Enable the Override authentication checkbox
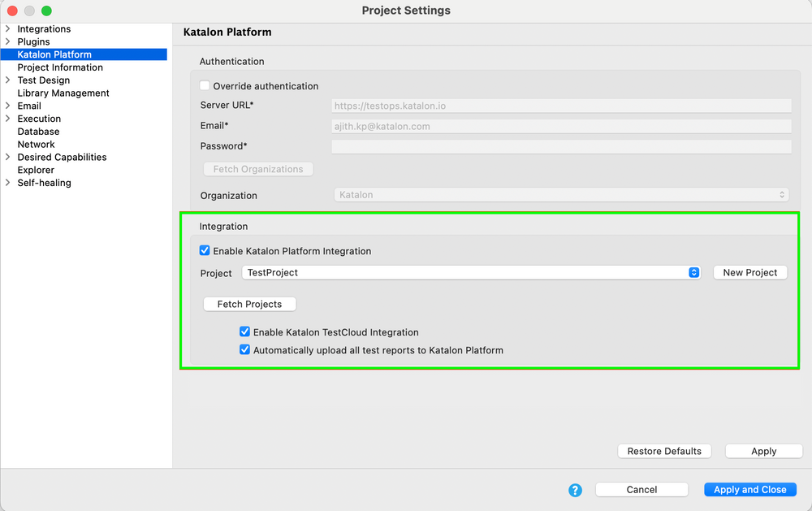The image size is (812, 511). pos(205,85)
